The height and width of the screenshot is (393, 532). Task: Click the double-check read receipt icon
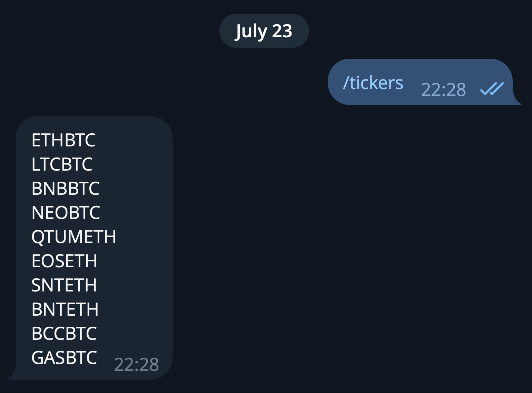click(x=492, y=89)
